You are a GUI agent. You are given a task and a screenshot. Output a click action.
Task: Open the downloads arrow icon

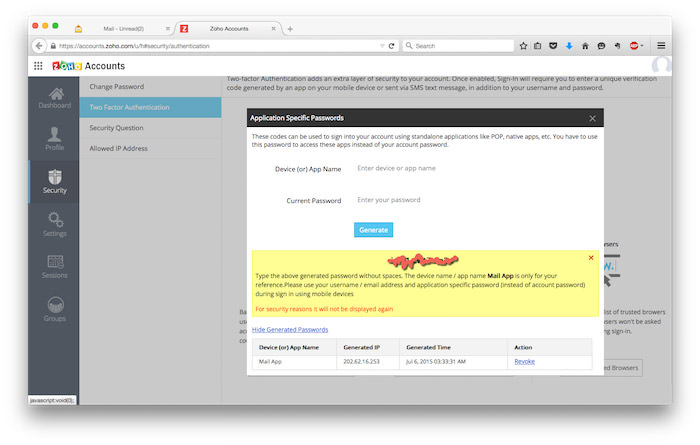tap(569, 46)
